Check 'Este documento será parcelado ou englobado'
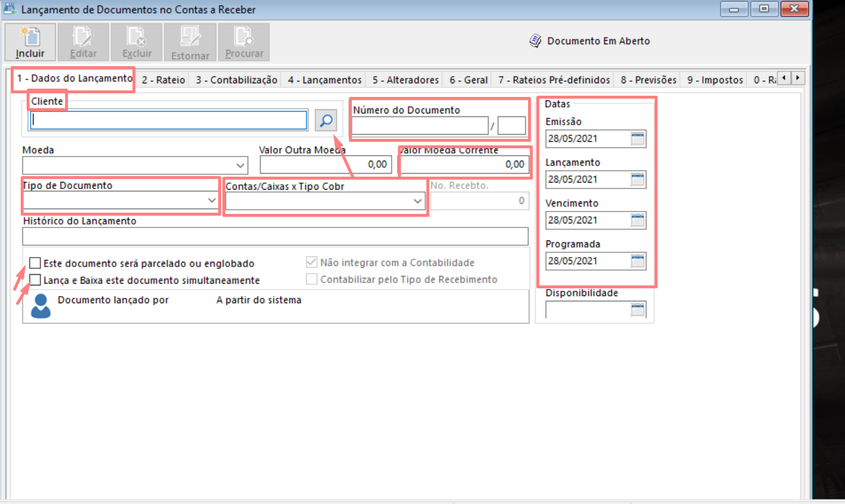This screenshot has height=504, width=845. coord(35,263)
